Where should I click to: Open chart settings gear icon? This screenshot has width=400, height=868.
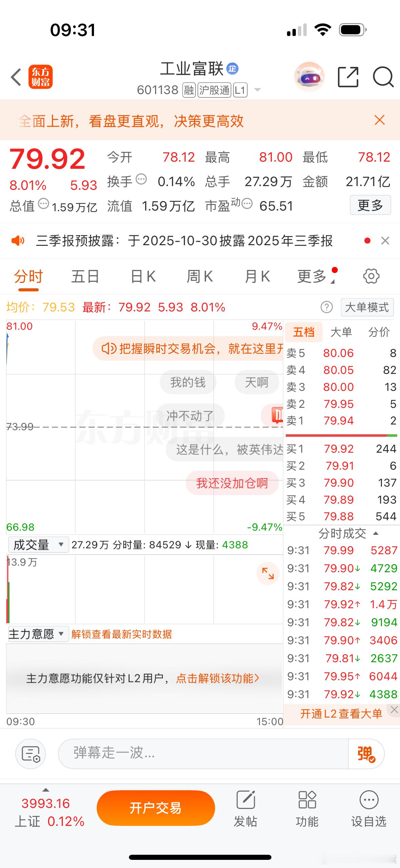point(371,276)
